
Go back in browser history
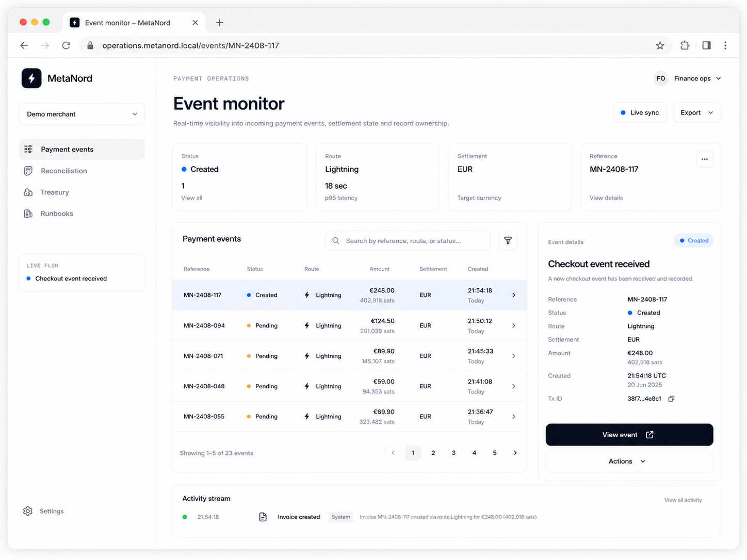pos(24,45)
